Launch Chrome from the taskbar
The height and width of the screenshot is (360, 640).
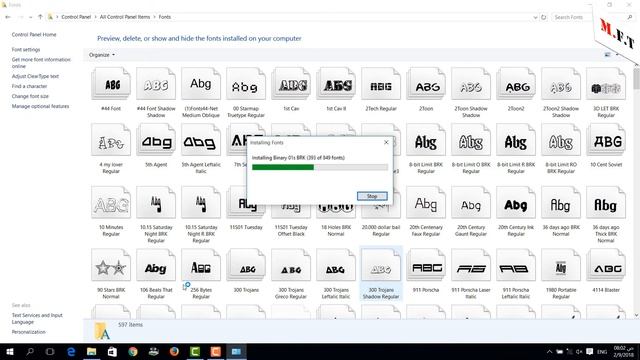click(x=133, y=351)
